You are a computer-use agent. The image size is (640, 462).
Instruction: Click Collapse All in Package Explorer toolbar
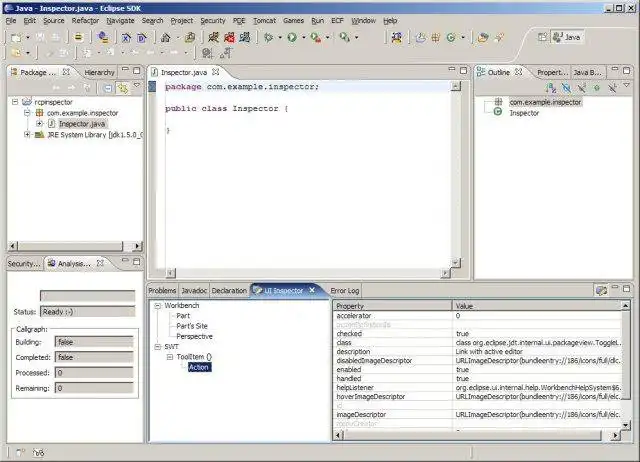tap(107, 88)
